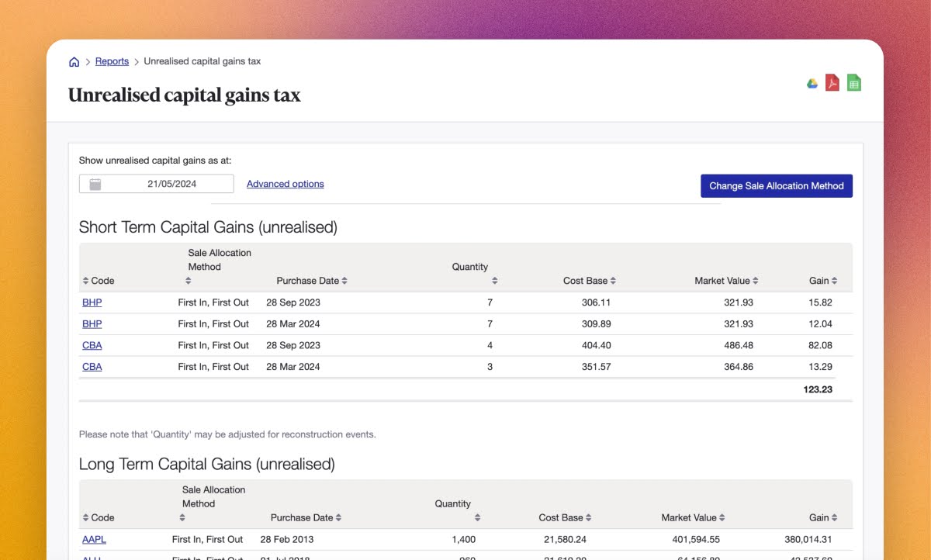Viewport: 931px width, 560px height.
Task: Export the report to a spreadsheet
Action: [x=853, y=82]
